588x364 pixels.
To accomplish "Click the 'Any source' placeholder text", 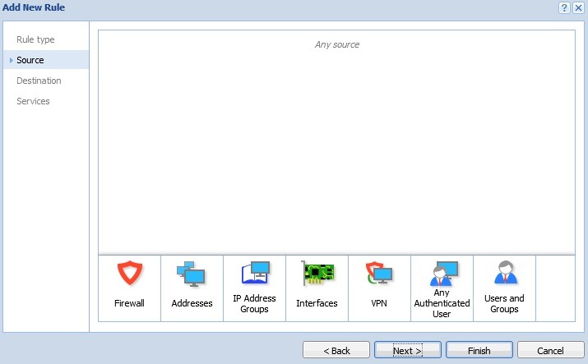I will pyautogui.click(x=337, y=44).
